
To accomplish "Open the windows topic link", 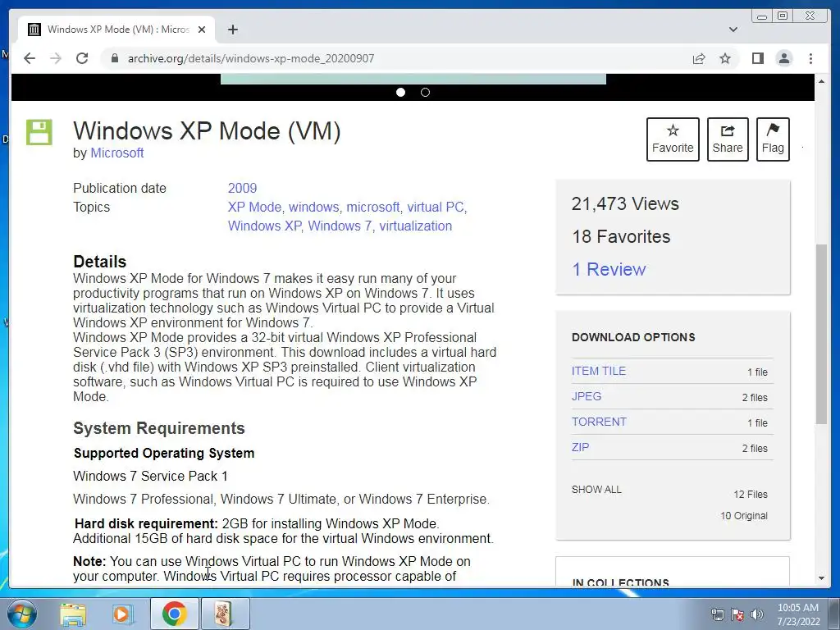I will (314, 207).
